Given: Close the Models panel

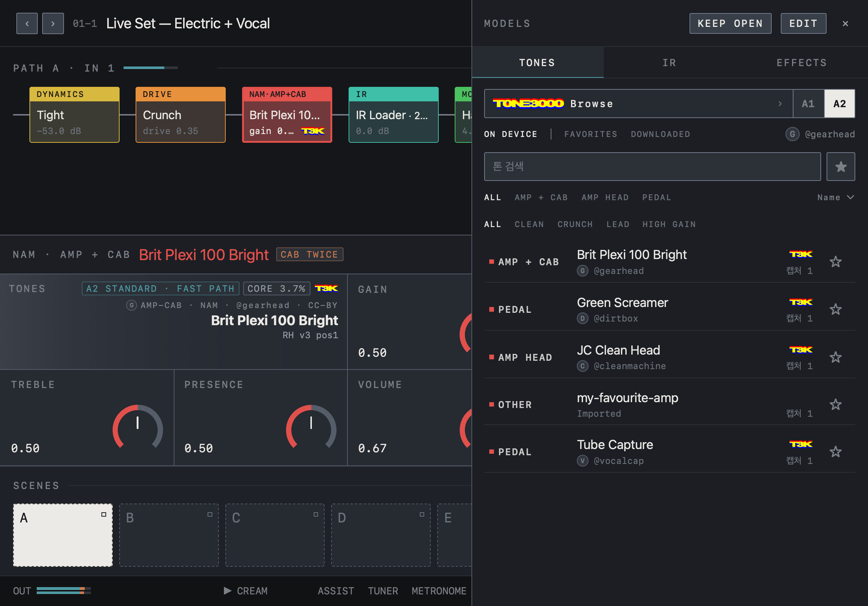Looking at the screenshot, I should click(x=845, y=23).
